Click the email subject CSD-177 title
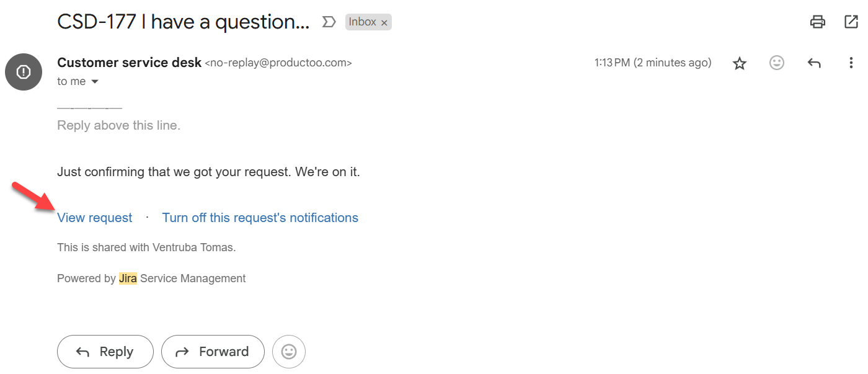The image size is (868, 374). click(183, 22)
